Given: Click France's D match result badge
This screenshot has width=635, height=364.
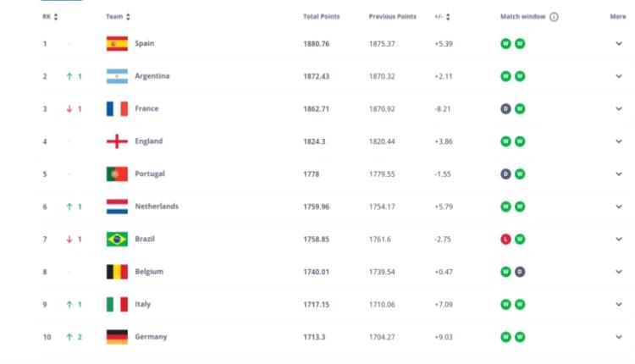Looking at the screenshot, I should (x=505, y=109).
